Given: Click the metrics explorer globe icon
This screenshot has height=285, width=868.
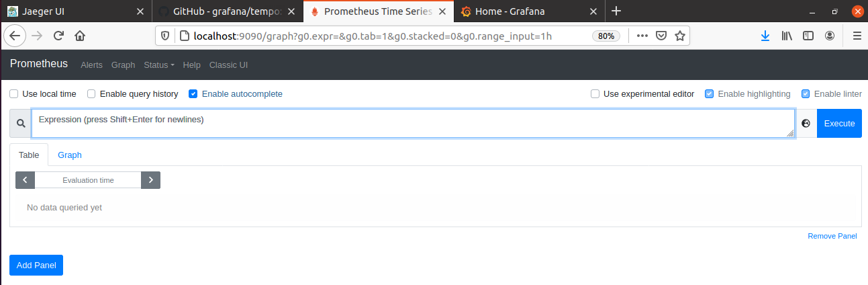Looking at the screenshot, I should coord(806,124).
